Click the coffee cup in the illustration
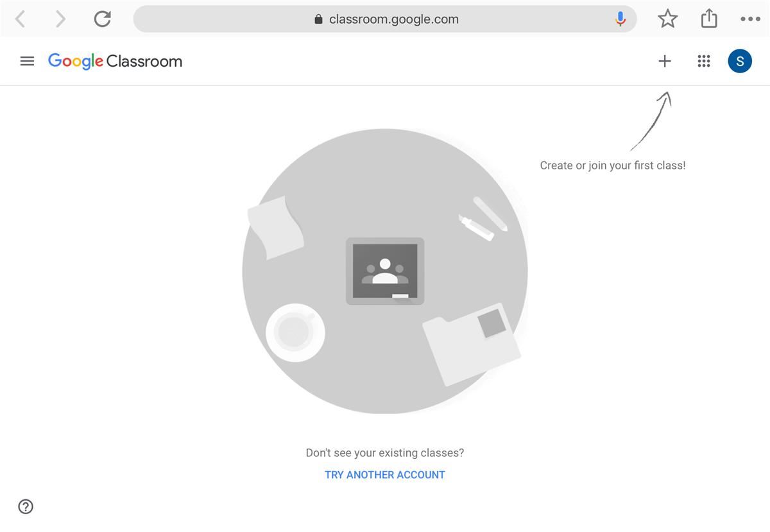Image resolution: width=770 pixels, height=532 pixels. tap(295, 333)
